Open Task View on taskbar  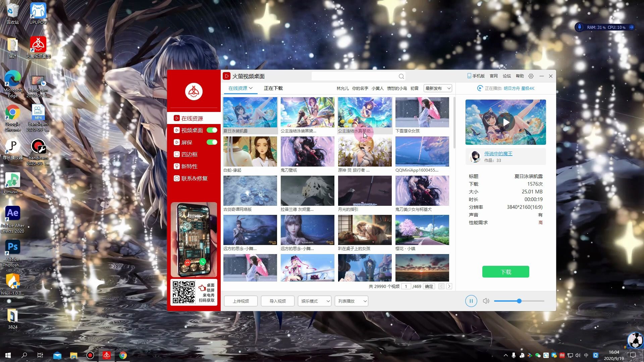tap(40, 355)
